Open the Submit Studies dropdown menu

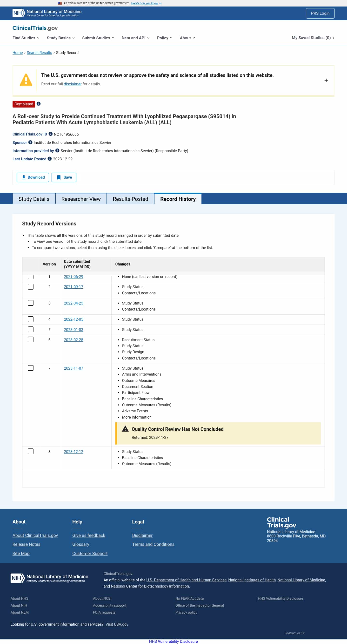click(x=98, y=38)
